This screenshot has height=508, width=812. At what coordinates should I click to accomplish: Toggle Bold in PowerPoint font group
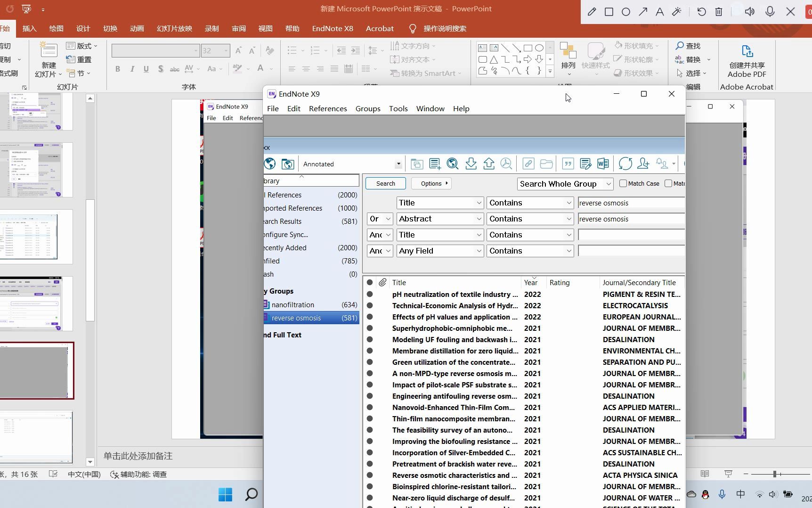coord(118,69)
